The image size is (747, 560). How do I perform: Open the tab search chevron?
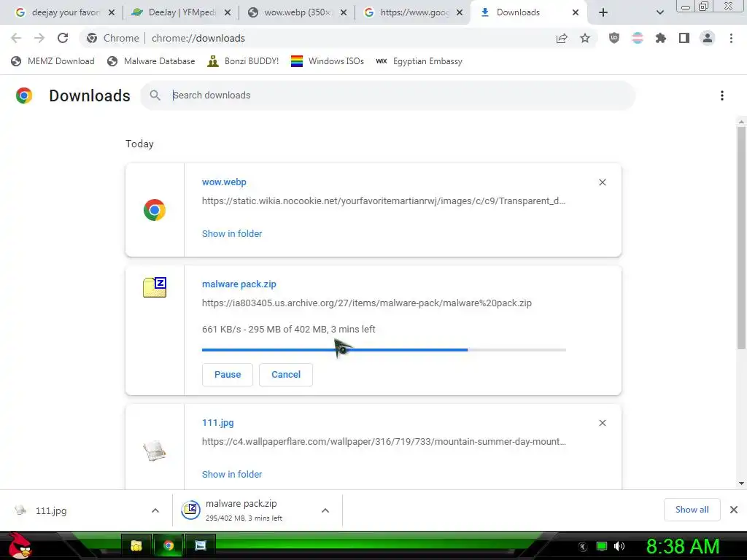point(659,13)
